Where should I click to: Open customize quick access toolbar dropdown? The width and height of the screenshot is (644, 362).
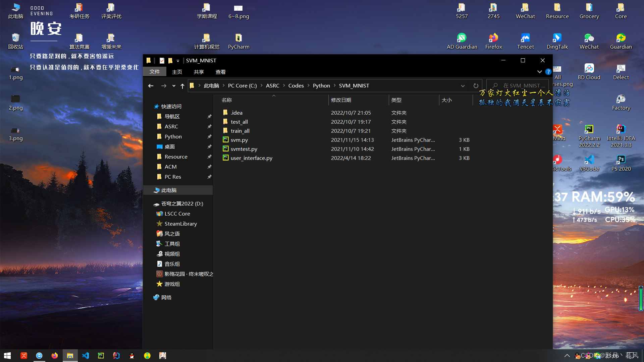178,61
